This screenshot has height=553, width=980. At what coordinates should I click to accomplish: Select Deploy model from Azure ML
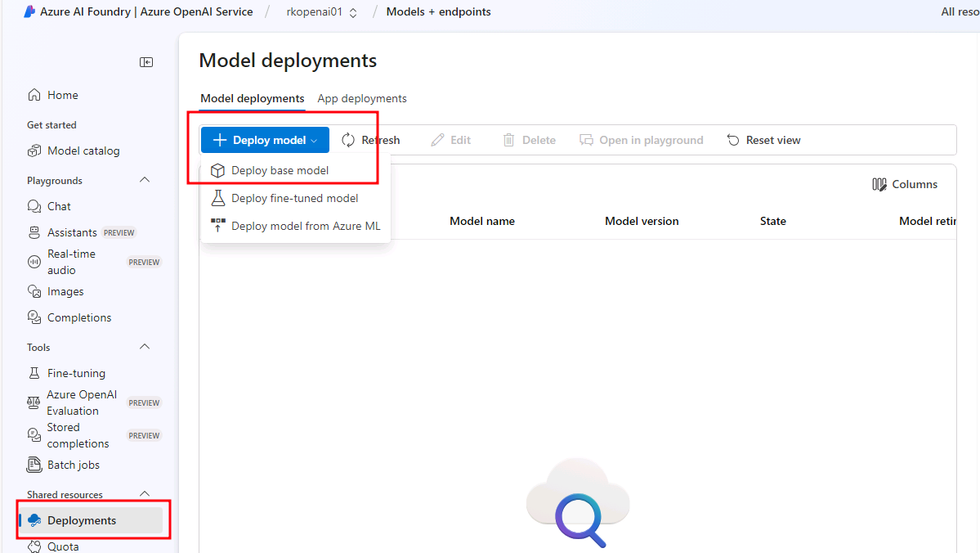305,226
